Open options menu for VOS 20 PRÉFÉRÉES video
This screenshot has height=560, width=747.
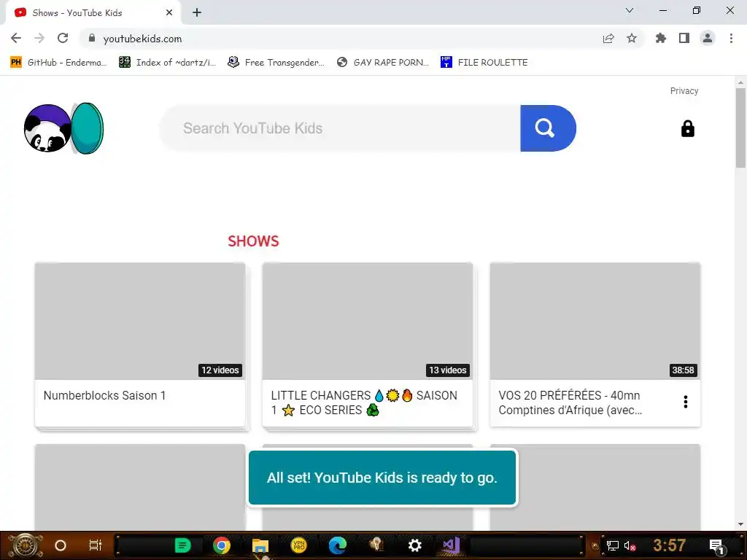point(686,402)
